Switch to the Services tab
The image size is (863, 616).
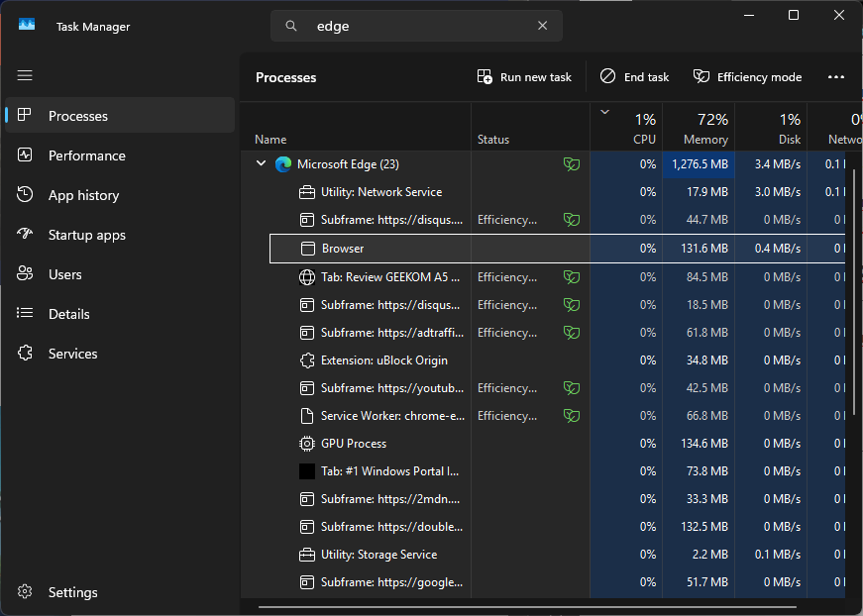tap(72, 354)
